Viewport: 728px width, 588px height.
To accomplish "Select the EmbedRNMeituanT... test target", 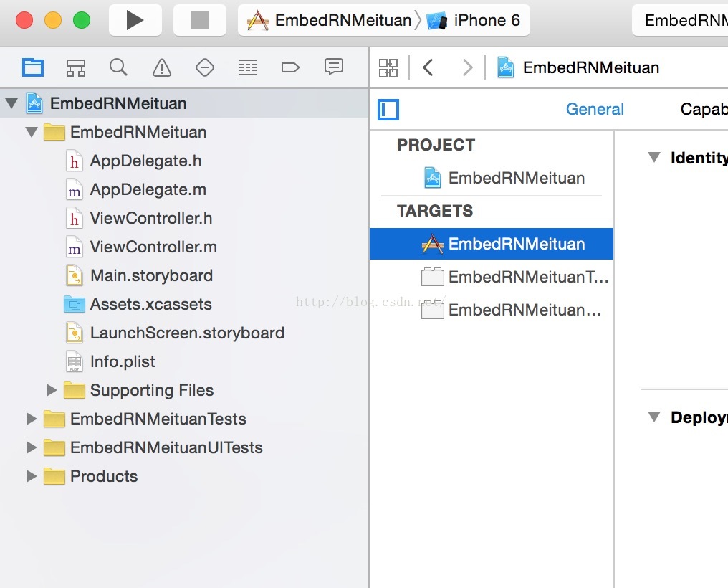I will click(514, 277).
